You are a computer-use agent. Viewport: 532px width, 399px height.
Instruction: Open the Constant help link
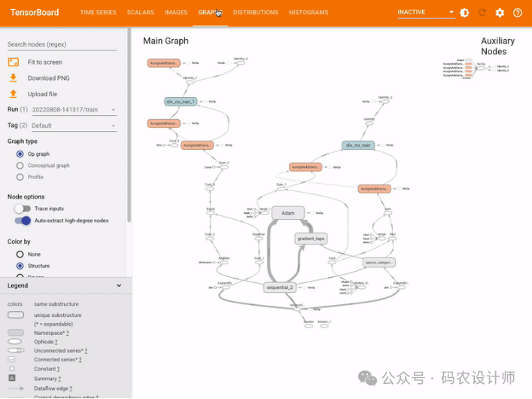point(59,369)
